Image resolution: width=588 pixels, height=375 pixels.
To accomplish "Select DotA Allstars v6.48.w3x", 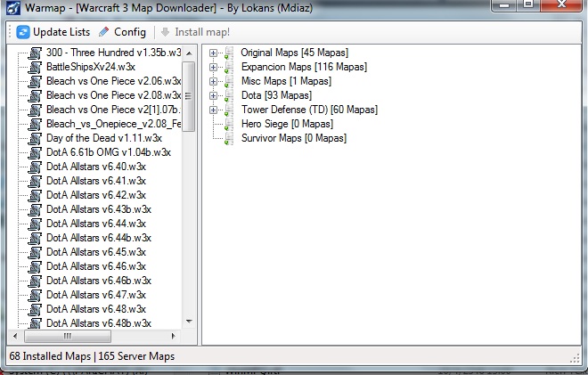I will pos(96,309).
